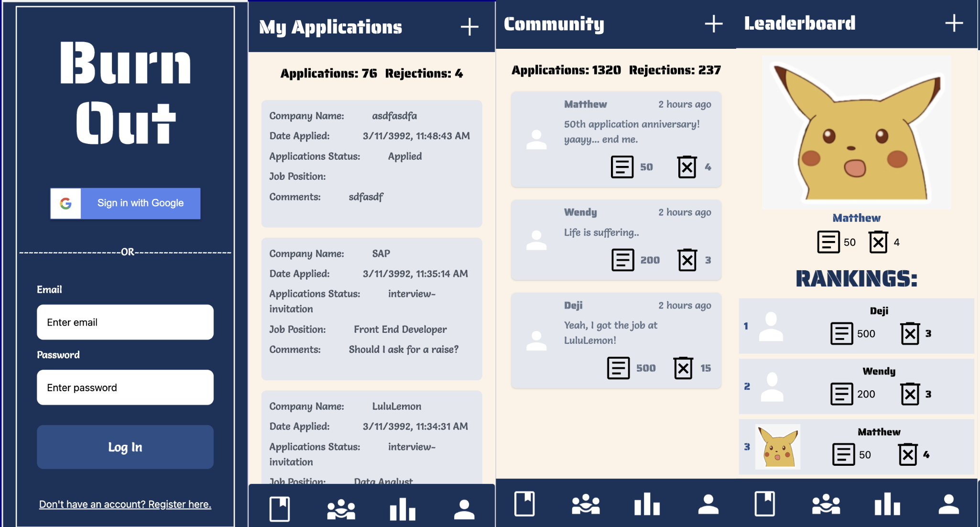Screen dimensions: 980x527
Task: Click applications document icon in Deji's community post
Action: pyautogui.click(x=618, y=368)
